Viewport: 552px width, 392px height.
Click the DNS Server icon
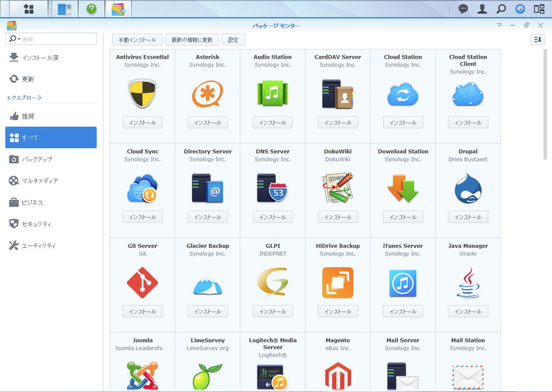(x=273, y=188)
